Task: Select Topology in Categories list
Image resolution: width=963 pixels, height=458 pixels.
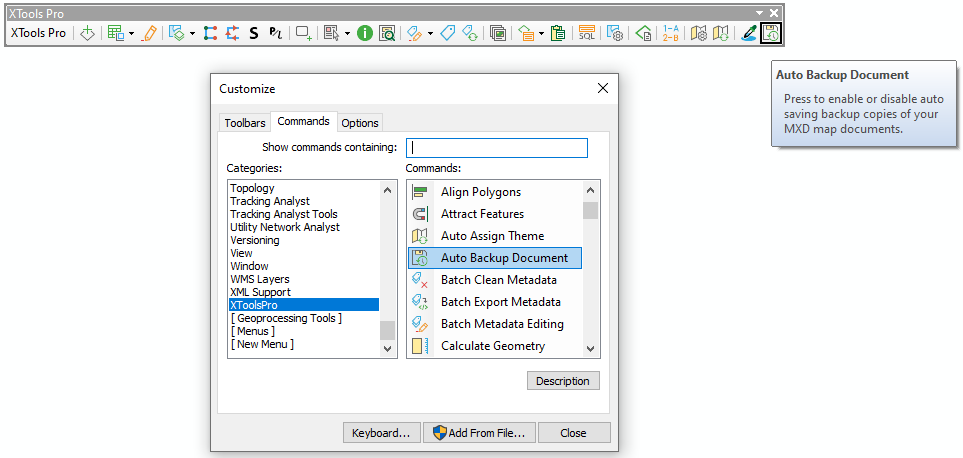Action: [x=252, y=188]
